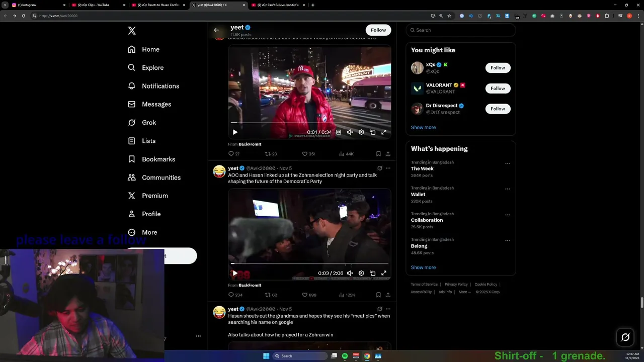This screenshot has width=644, height=362.
Task: Click the Search X input field
Action: click(x=461, y=30)
